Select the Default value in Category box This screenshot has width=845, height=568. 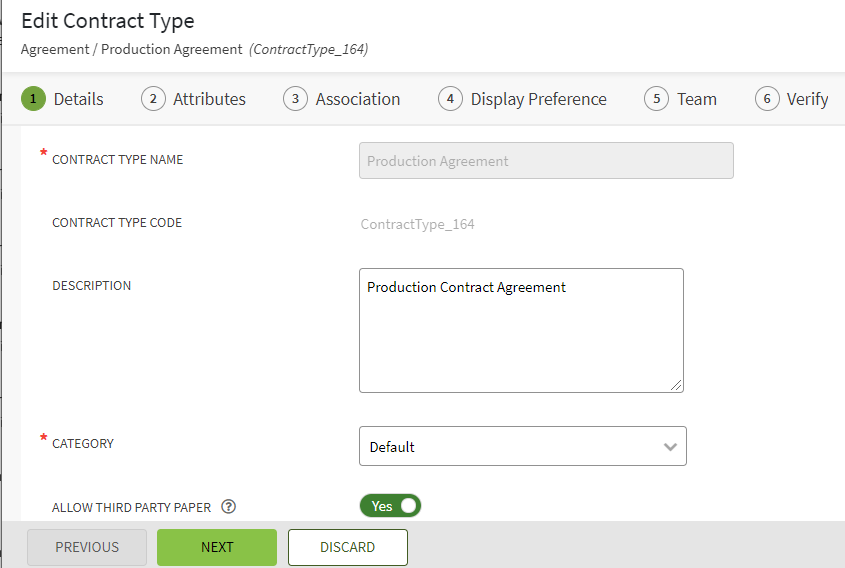(500, 447)
